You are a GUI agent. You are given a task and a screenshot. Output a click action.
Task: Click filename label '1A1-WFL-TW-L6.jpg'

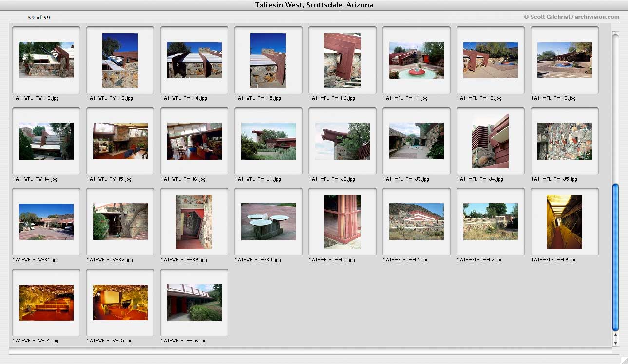[184, 341]
